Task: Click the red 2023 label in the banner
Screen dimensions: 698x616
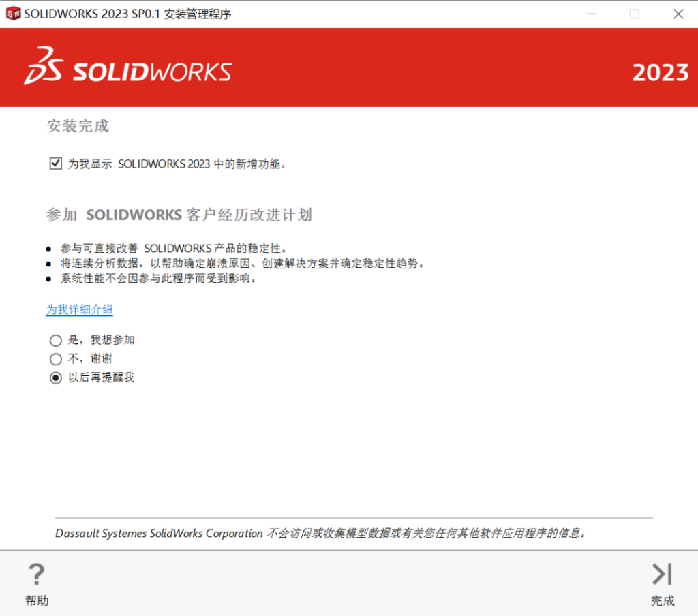Action: [659, 73]
